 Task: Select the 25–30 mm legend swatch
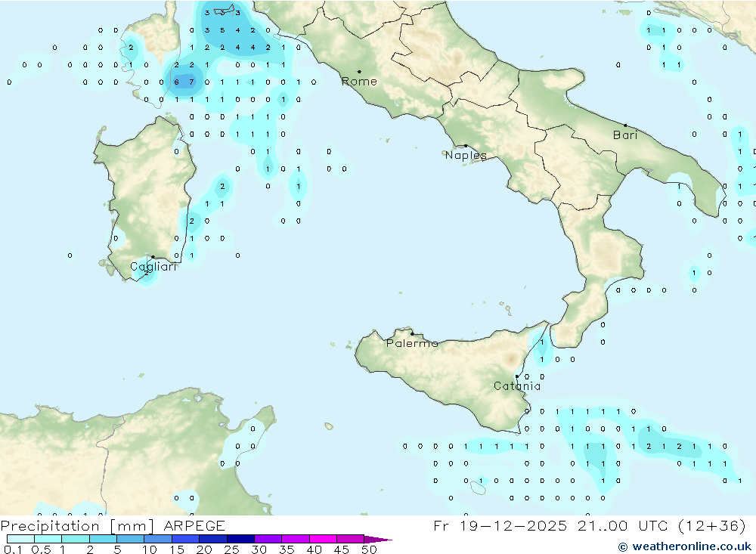pos(240,539)
